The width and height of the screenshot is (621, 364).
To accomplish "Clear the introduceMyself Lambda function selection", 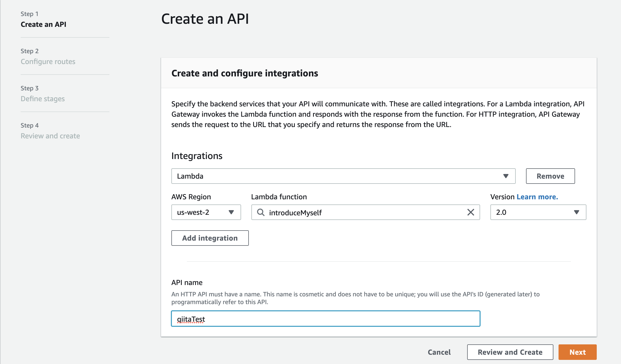I will point(471,212).
